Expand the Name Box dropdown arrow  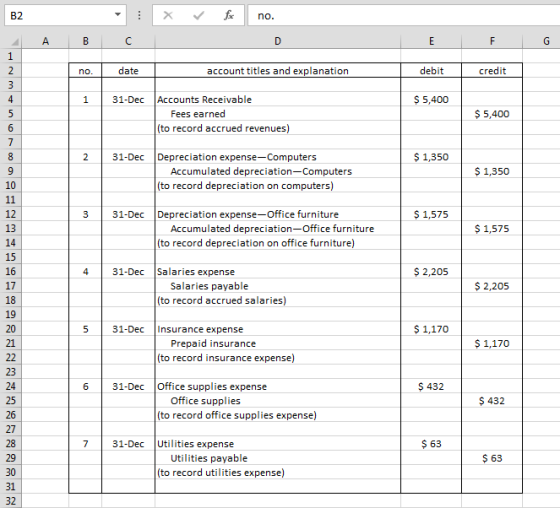pos(118,15)
